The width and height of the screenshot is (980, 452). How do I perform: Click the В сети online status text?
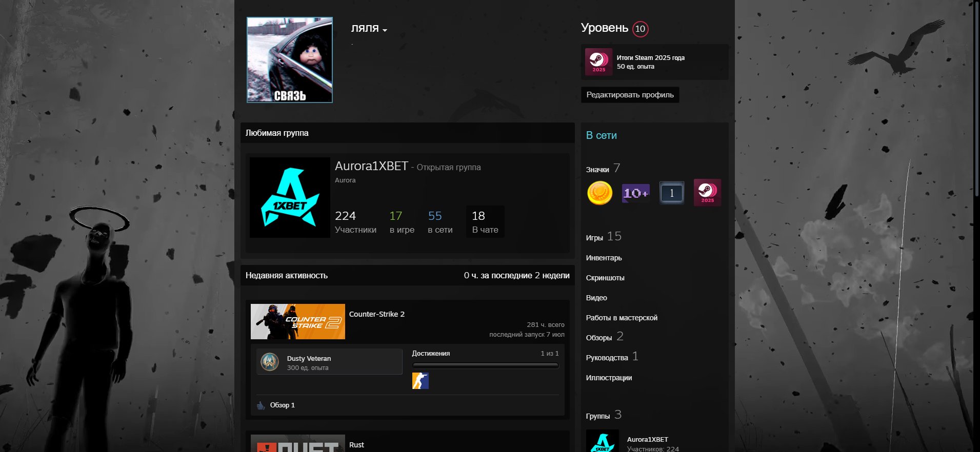tap(601, 135)
